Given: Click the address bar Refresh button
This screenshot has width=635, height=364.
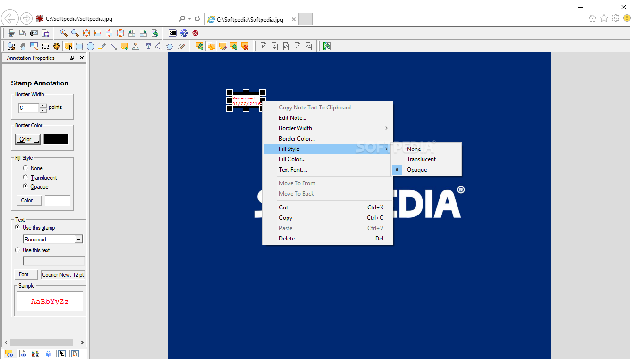Looking at the screenshot, I should tap(197, 19).
